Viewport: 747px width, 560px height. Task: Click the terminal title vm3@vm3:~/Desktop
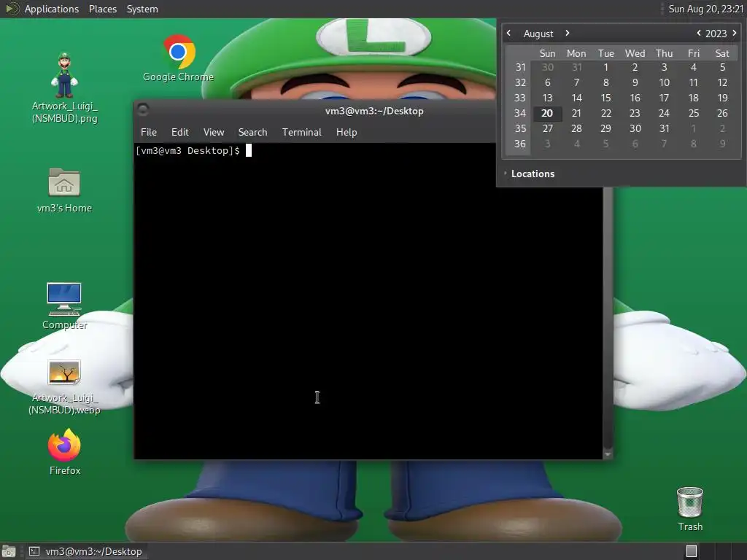click(x=374, y=111)
